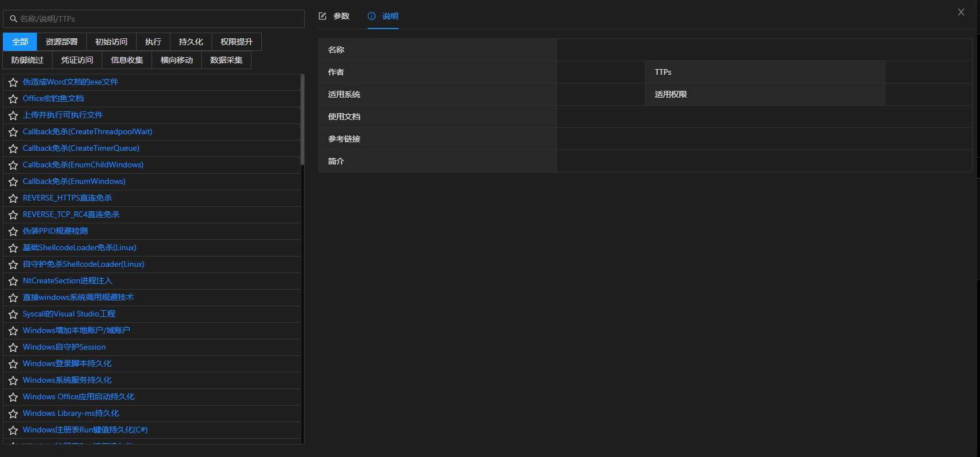Open NtCreateSection进程注入 module
980x457 pixels.
pos(67,281)
